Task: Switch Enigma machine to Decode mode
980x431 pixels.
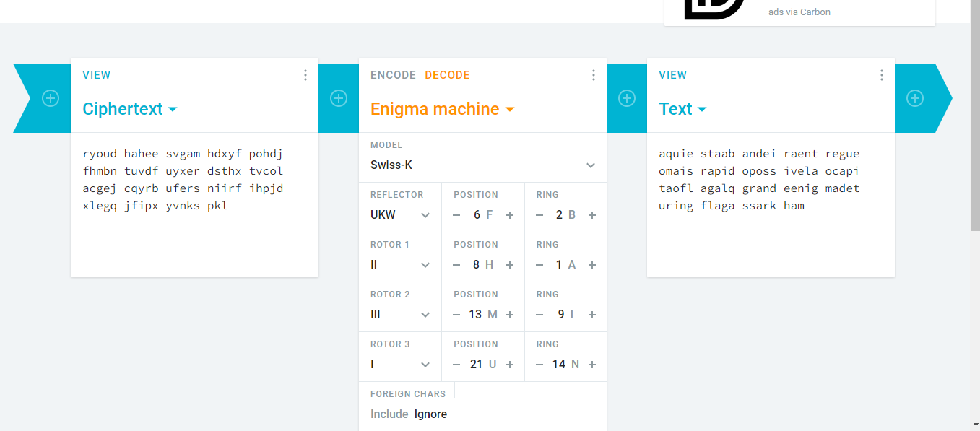Action: tap(447, 75)
